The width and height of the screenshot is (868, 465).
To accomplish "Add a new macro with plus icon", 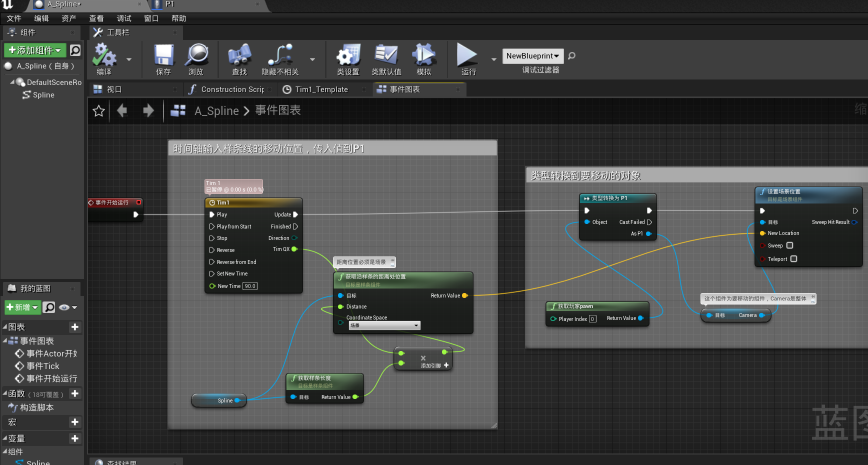I will [75, 422].
